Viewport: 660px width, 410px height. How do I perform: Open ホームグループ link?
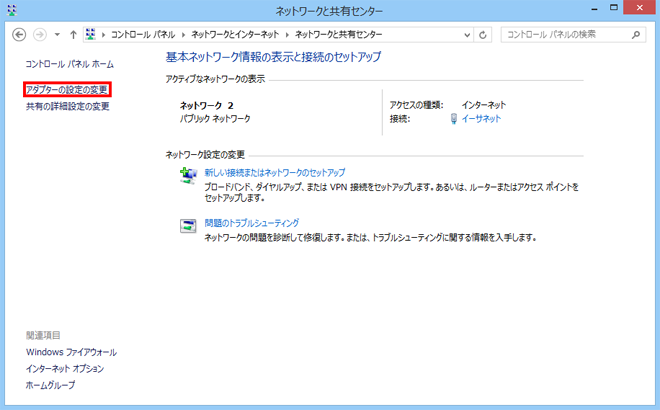[51, 385]
